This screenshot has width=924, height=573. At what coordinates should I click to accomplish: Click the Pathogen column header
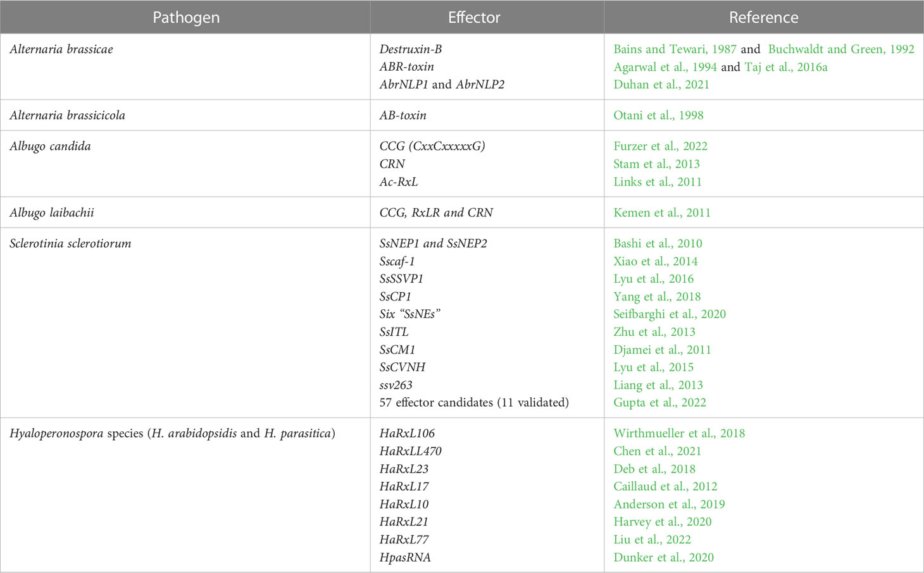click(x=185, y=17)
